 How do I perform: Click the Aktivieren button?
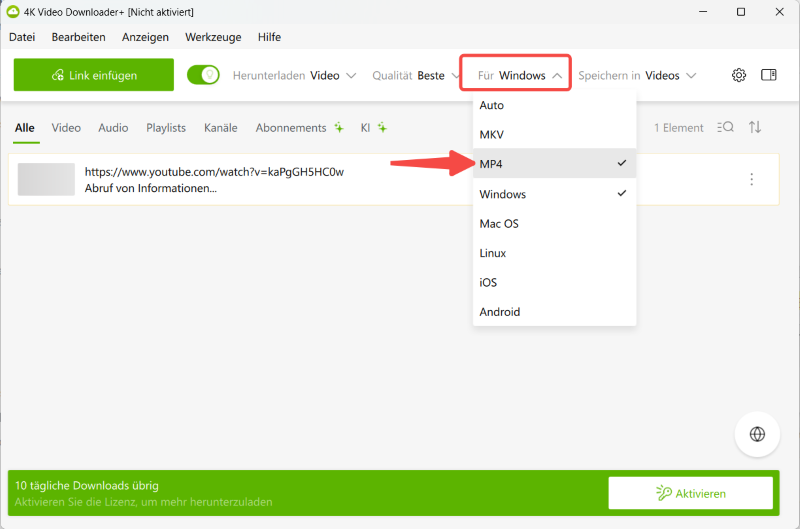pos(690,493)
